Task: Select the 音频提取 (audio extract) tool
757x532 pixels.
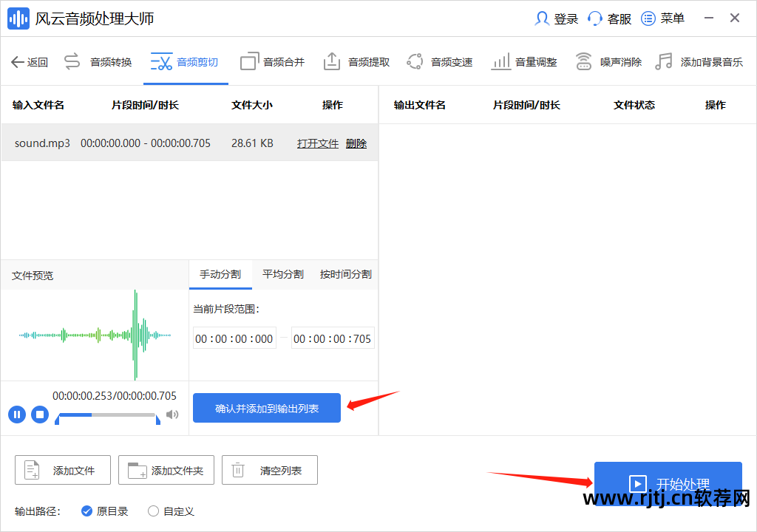Action: coord(356,61)
